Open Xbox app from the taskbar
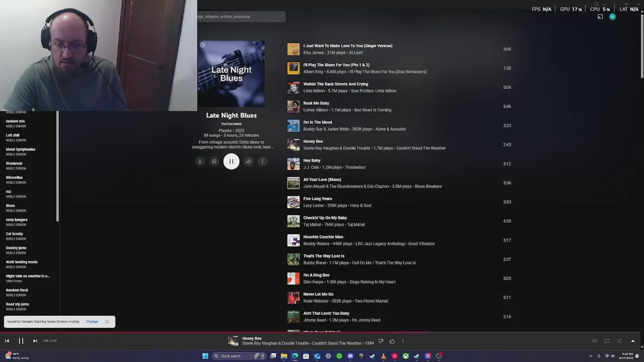This screenshot has width=644, height=362. pos(406,356)
